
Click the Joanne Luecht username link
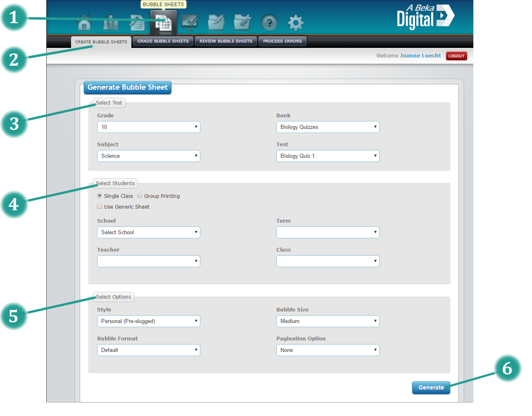pyautogui.click(x=420, y=56)
